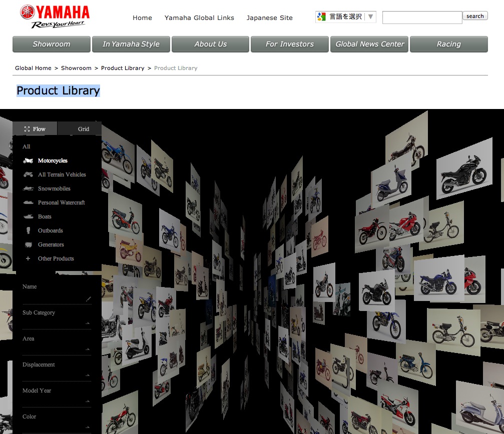Select the Personal Watercraft icon
The width and height of the screenshot is (504, 434).
click(x=28, y=202)
